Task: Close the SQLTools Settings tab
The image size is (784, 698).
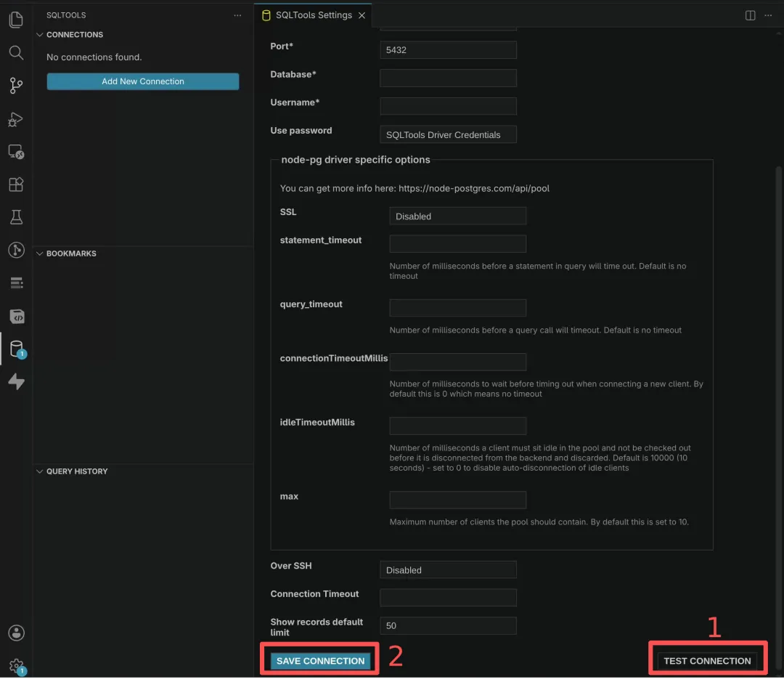Action: click(x=362, y=15)
